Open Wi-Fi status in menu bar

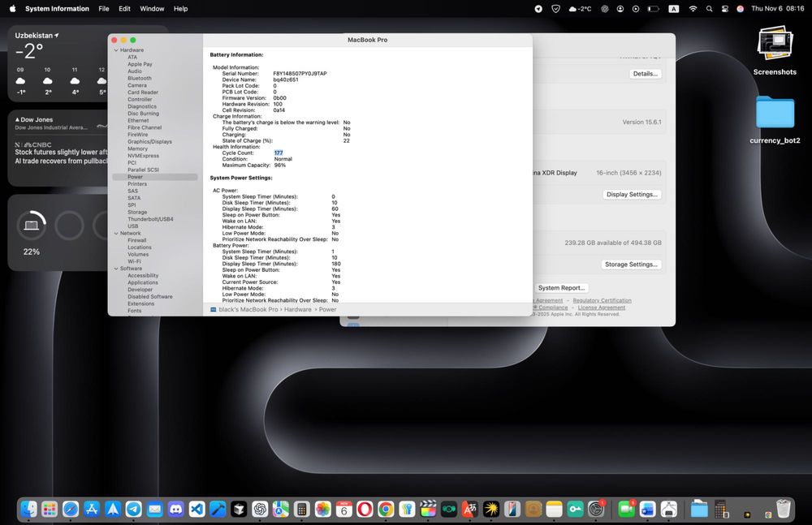[x=693, y=9]
